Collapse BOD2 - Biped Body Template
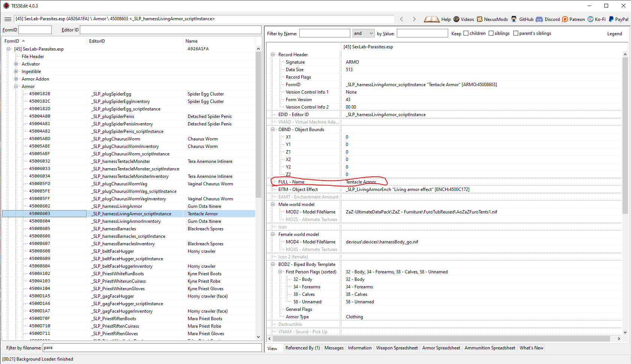Image resolution: width=631 pixels, height=364 pixels. pyautogui.click(x=273, y=264)
